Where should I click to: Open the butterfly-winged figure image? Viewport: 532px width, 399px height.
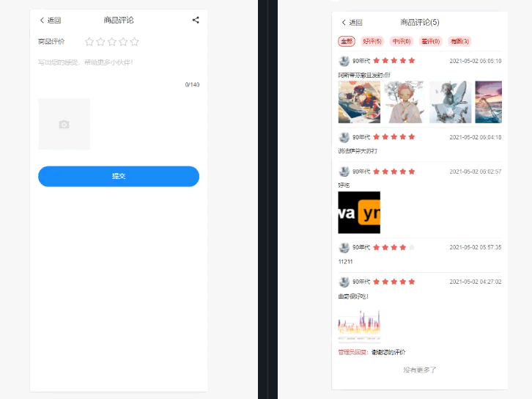click(450, 102)
